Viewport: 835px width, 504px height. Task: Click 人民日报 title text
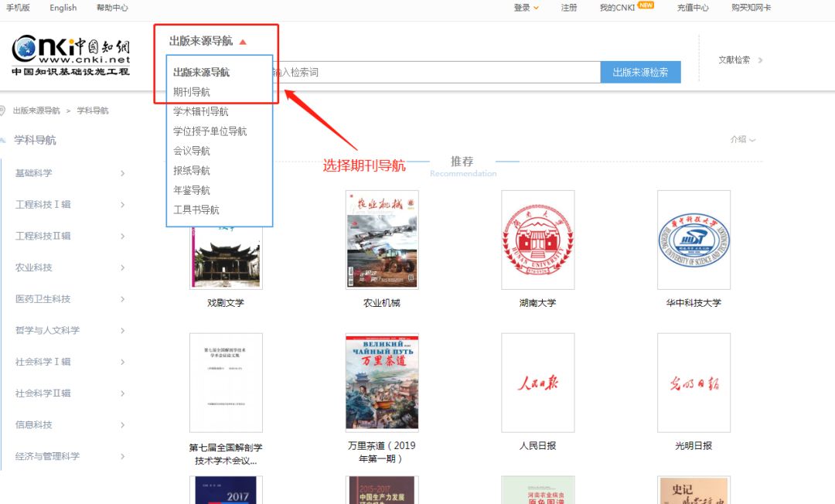coord(538,446)
